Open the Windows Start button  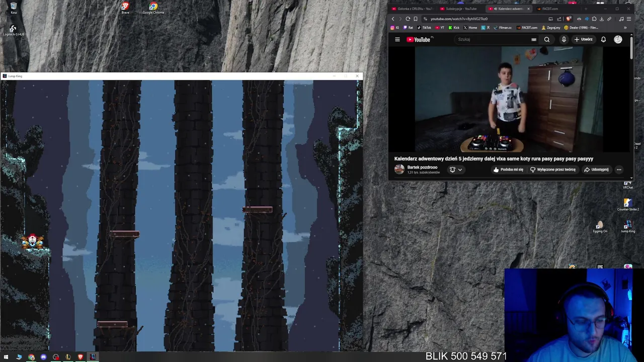[6, 357]
